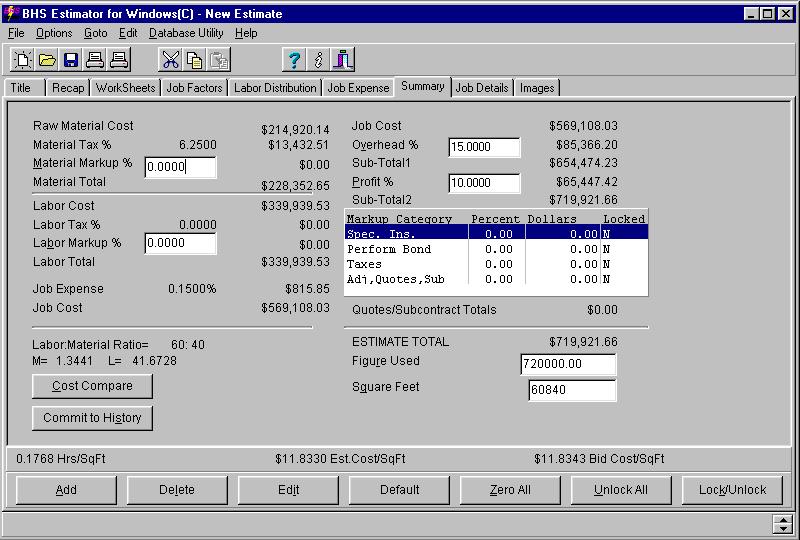Click the Delete button
Viewport: 800px width, 540px height.
177,490
